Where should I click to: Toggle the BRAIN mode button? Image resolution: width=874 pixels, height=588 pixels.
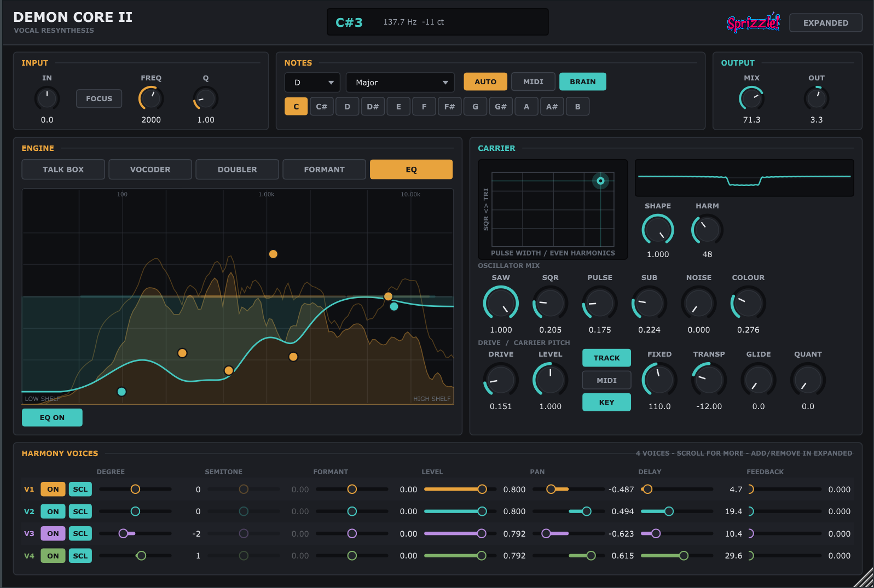click(x=582, y=81)
